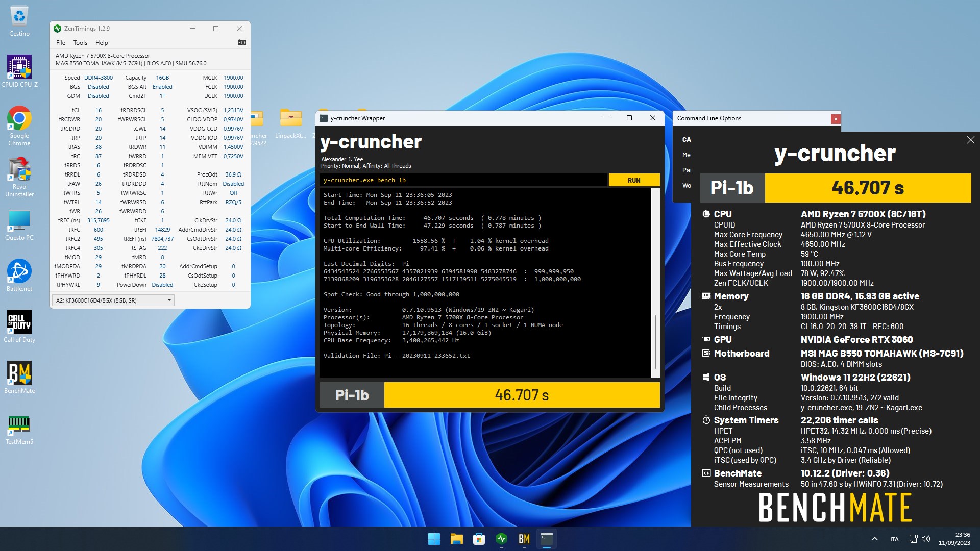Open Revo Uninstaller desktop icon
980x551 pixels.
pyautogui.click(x=19, y=177)
